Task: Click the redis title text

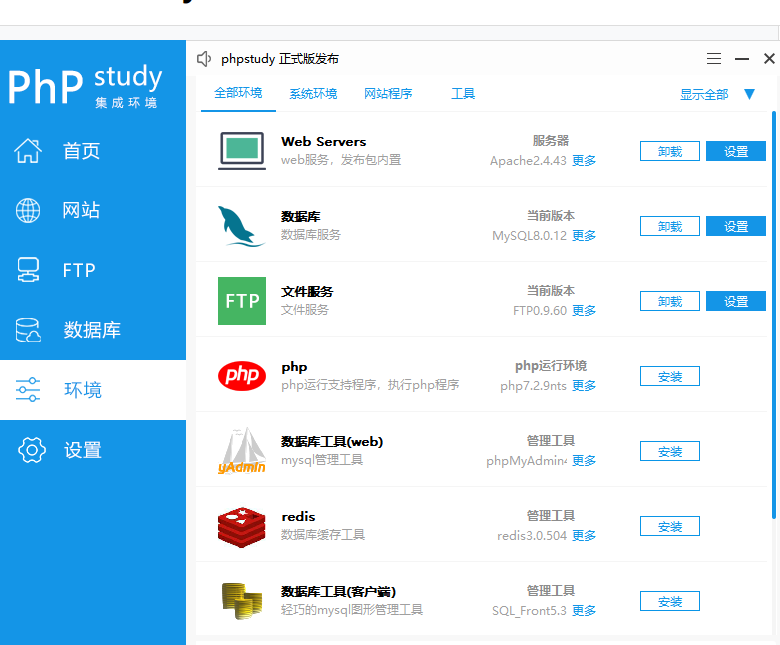Action: pyautogui.click(x=298, y=517)
